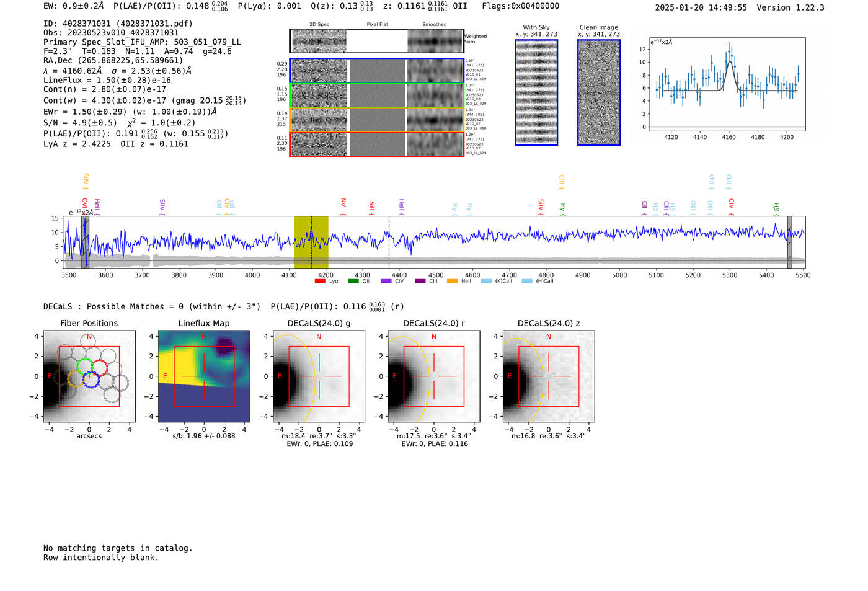This screenshot has height=591, width=868.
Task: Click the Gaussian emission peak near 4160
Action: pos(729,61)
